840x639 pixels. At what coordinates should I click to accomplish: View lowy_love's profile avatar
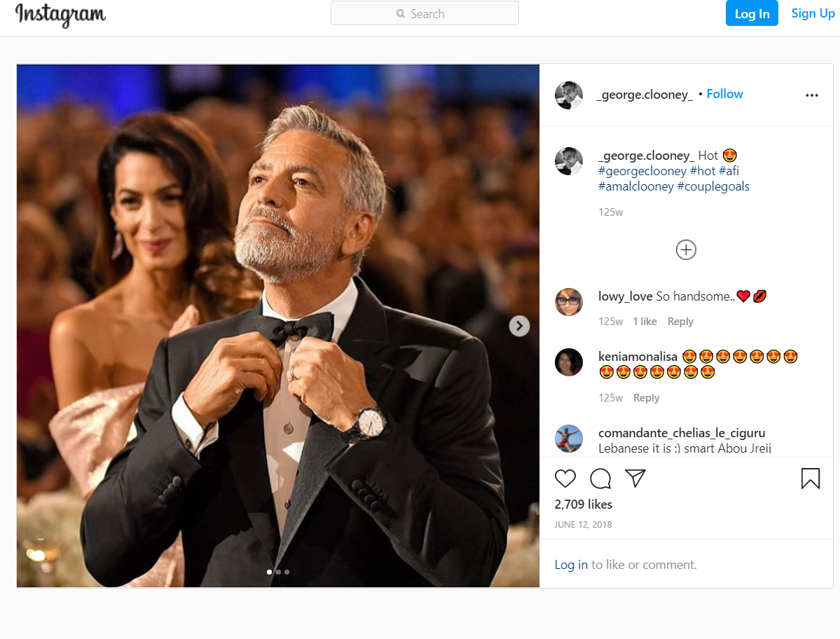(569, 302)
